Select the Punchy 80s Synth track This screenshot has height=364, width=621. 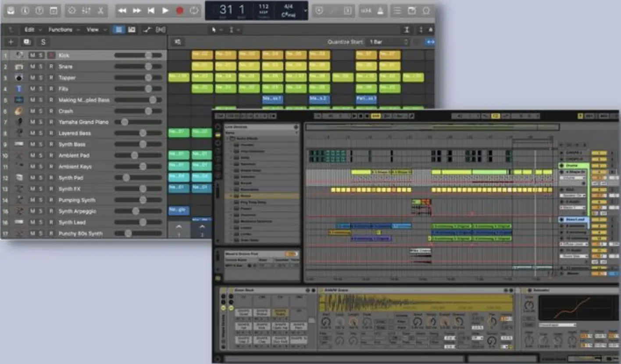[x=80, y=234]
